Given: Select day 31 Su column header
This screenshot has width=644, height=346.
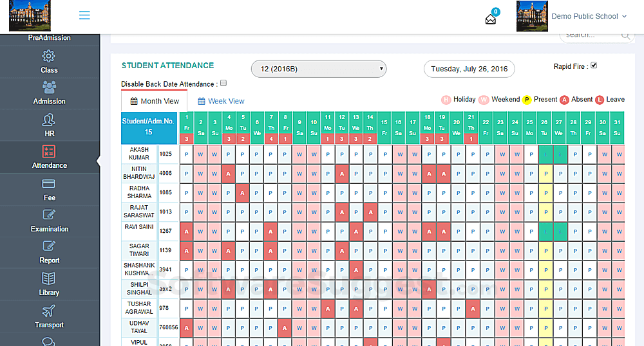Looking at the screenshot, I should 618,127.
